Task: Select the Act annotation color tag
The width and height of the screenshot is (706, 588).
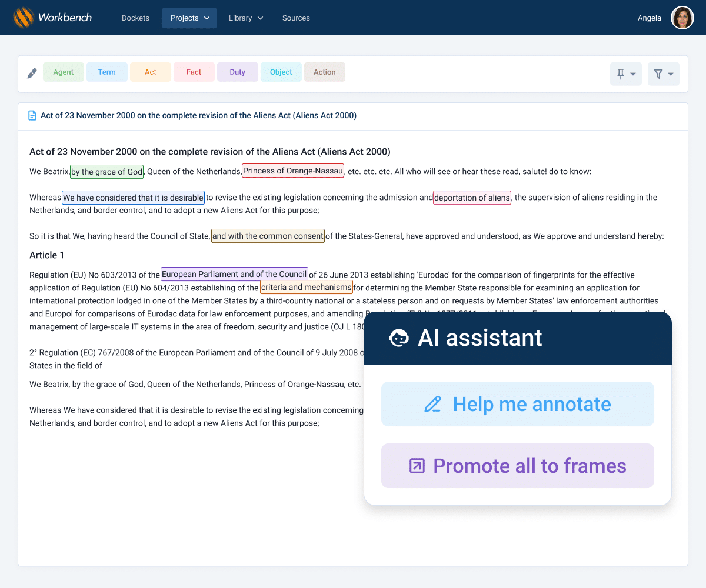Action: pyautogui.click(x=151, y=72)
